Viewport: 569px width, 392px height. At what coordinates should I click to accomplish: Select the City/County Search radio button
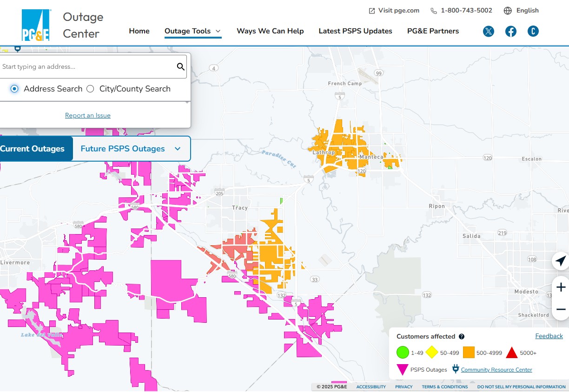90,89
